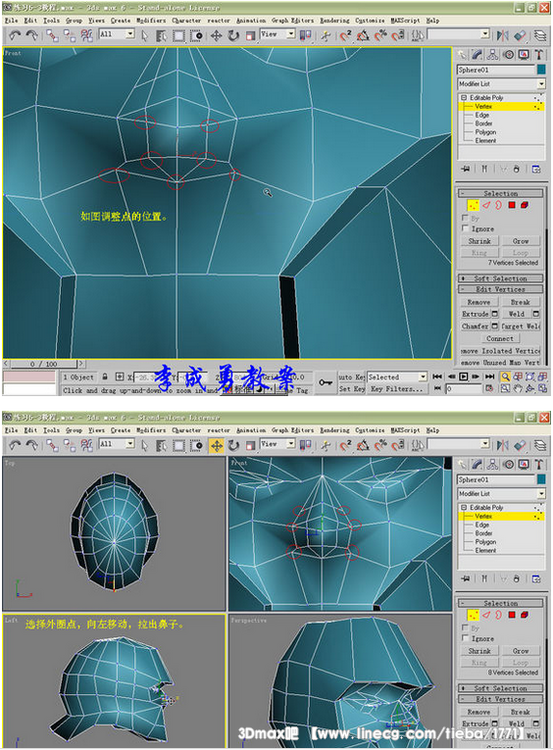Open Display panel tab in top window

coord(524,55)
